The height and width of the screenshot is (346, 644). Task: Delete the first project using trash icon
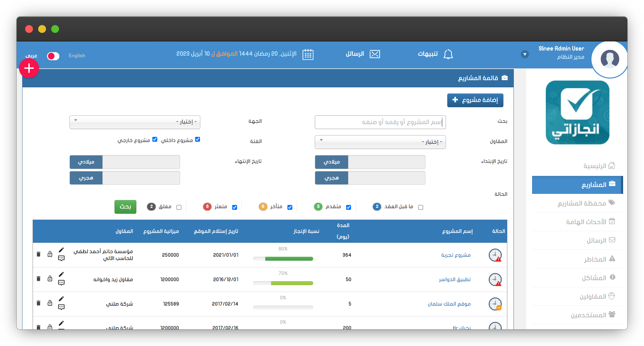[38, 254]
